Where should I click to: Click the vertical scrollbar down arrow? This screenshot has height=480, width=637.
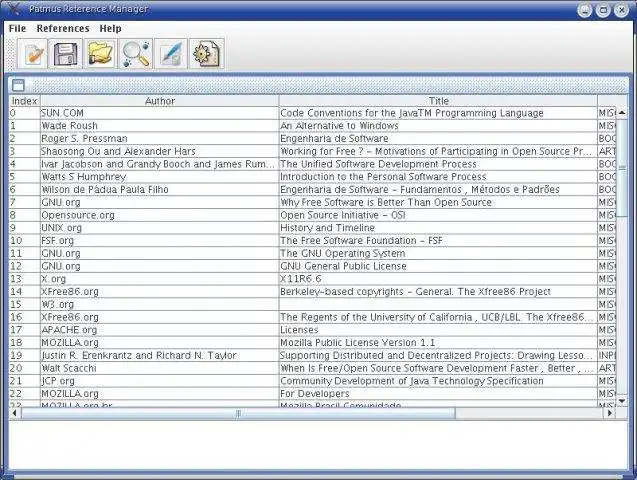click(x=622, y=401)
